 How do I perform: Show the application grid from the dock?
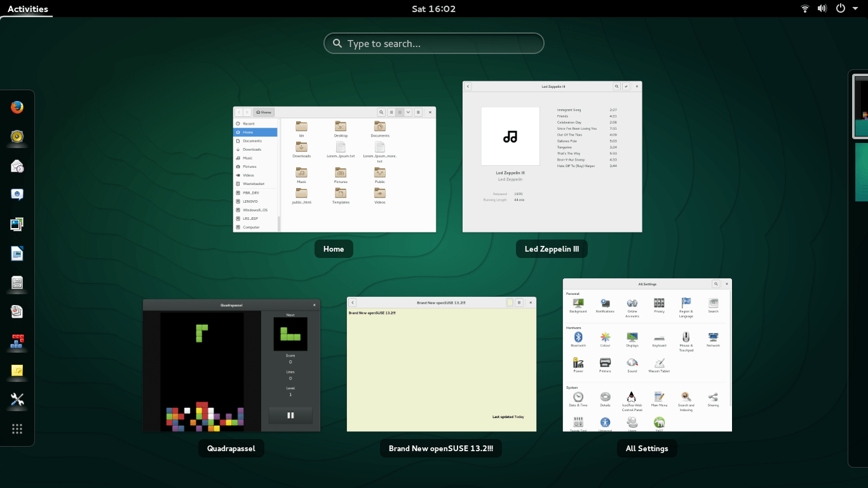tap(17, 428)
